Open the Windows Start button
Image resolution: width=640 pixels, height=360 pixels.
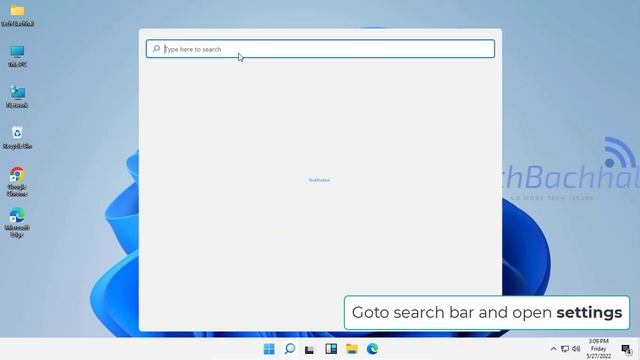point(269,349)
